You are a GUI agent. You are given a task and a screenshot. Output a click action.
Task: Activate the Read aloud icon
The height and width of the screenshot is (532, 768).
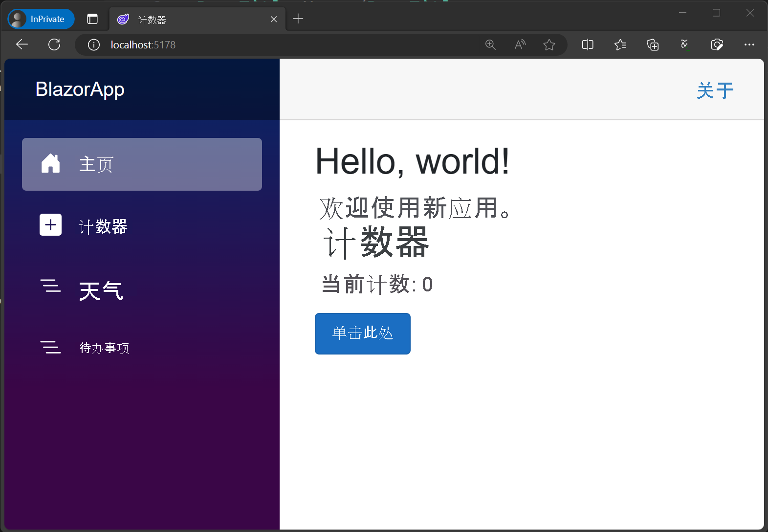pos(520,45)
